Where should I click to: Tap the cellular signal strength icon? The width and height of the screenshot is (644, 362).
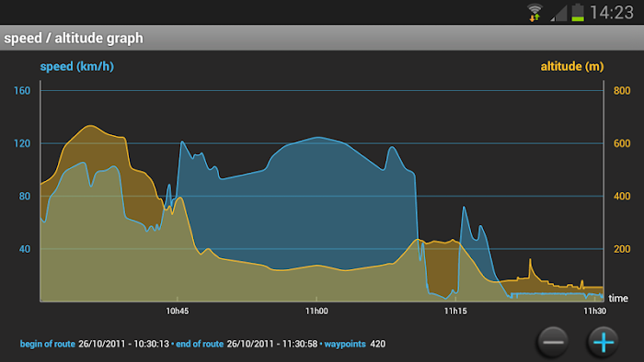coord(558,13)
